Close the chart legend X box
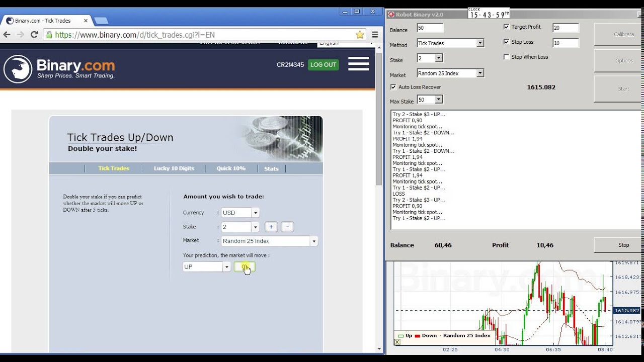Viewport: 644px width, 362px height. (397, 342)
